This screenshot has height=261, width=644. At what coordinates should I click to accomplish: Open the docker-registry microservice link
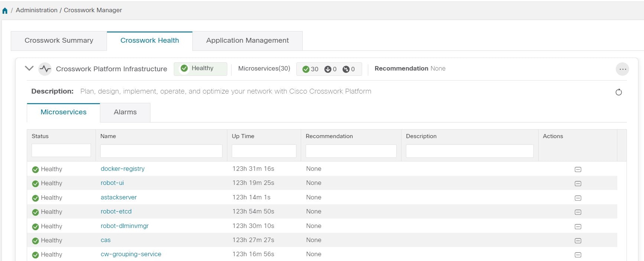pyautogui.click(x=123, y=169)
